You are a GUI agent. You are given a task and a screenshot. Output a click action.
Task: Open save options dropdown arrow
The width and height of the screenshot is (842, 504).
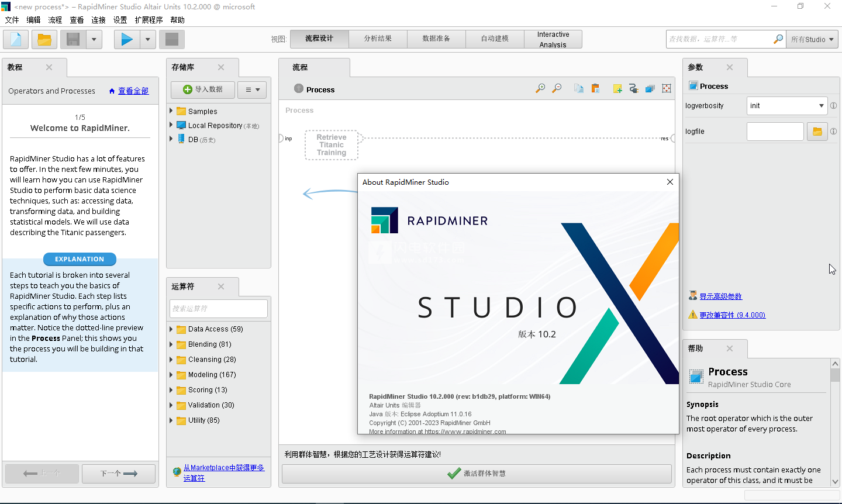point(94,39)
